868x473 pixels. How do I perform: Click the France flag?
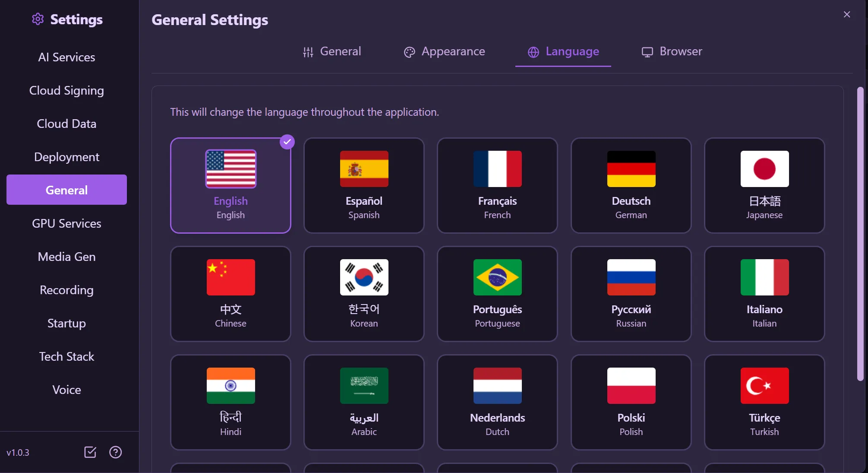pyautogui.click(x=498, y=169)
